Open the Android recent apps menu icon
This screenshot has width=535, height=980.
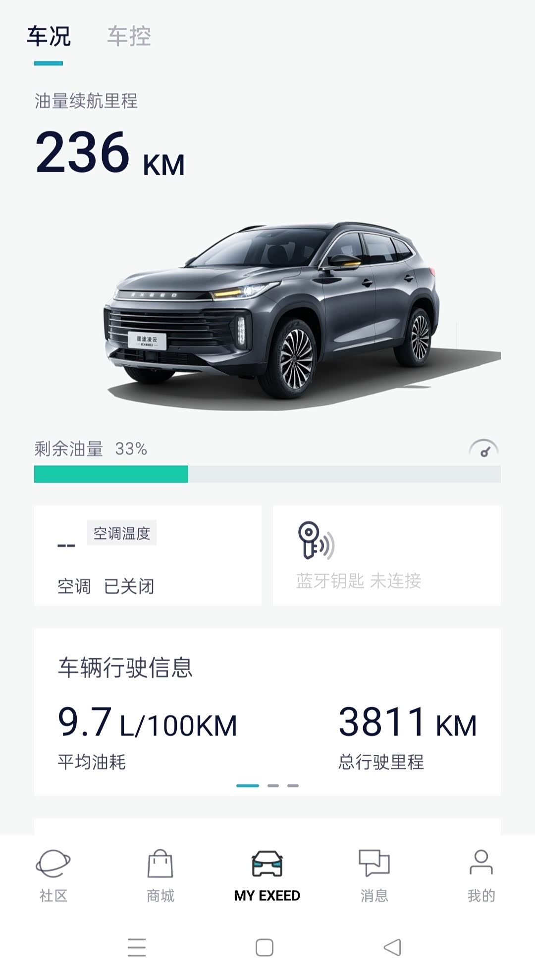(137, 948)
